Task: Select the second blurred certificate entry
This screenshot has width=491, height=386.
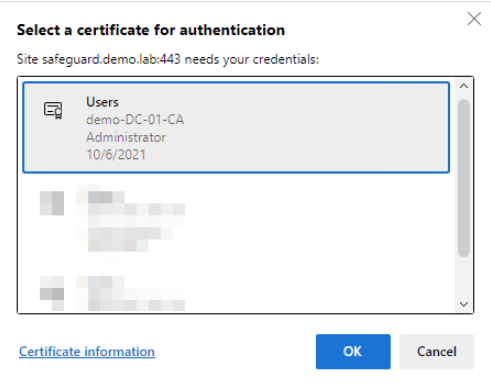Action: click(236, 218)
